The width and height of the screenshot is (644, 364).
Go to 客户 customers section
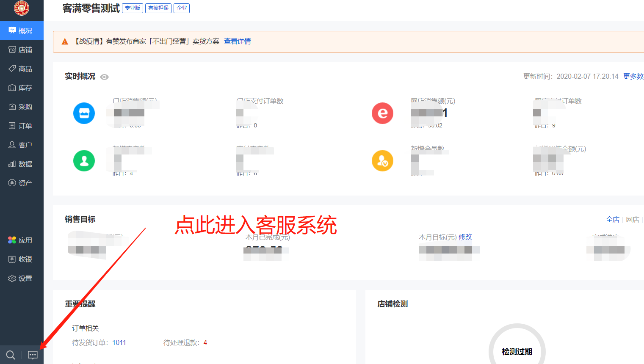pos(22,145)
